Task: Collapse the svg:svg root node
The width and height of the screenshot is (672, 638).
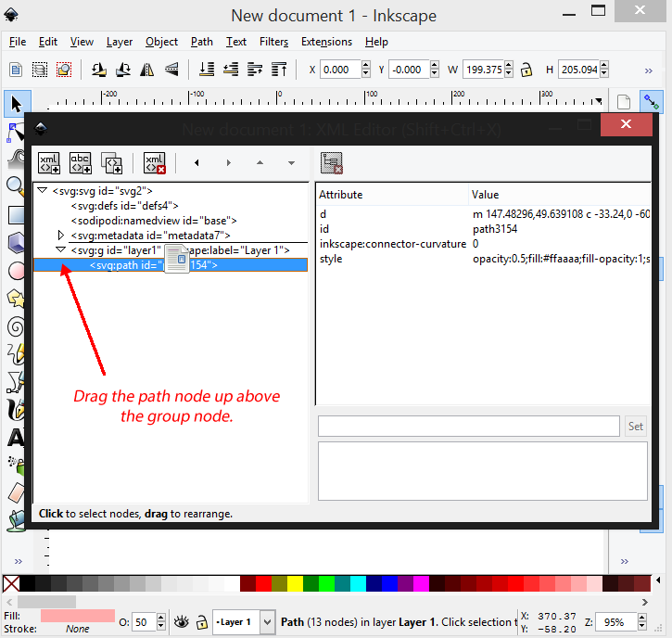Action: point(42,190)
